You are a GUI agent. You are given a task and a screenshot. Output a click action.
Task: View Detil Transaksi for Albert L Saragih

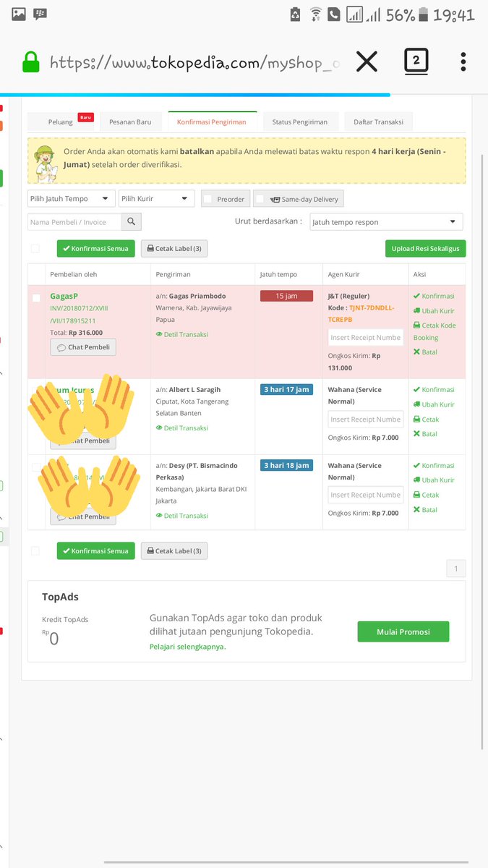pyautogui.click(x=181, y=428)
